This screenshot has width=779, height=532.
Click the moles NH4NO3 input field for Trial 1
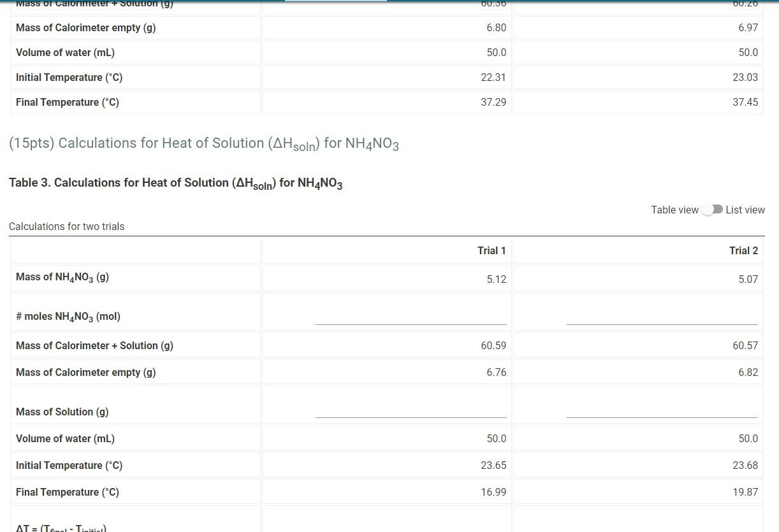pyautogui.click(x=411, y=320)
